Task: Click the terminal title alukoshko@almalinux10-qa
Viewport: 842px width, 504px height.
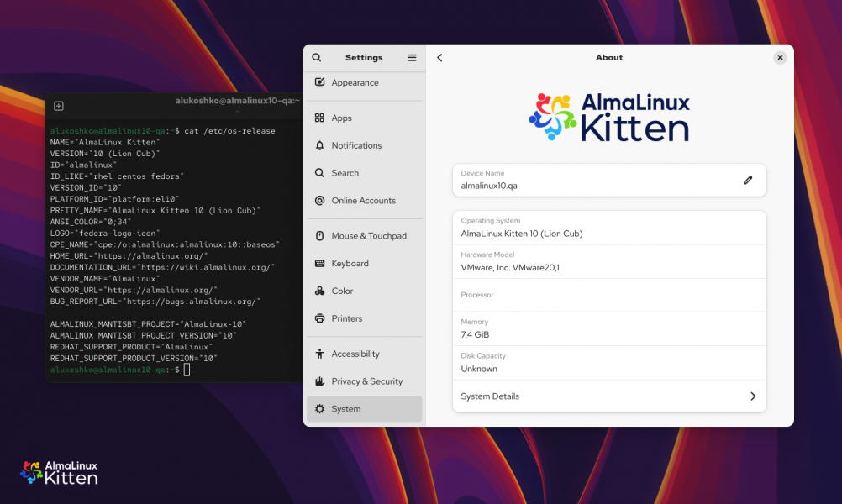Action: 237,101
